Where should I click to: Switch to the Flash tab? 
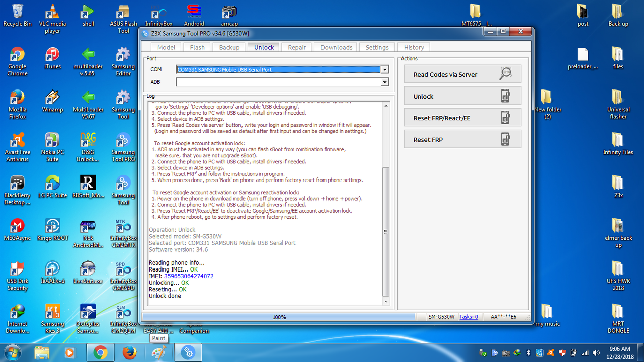pyautogui.click(x=197, y=47)
